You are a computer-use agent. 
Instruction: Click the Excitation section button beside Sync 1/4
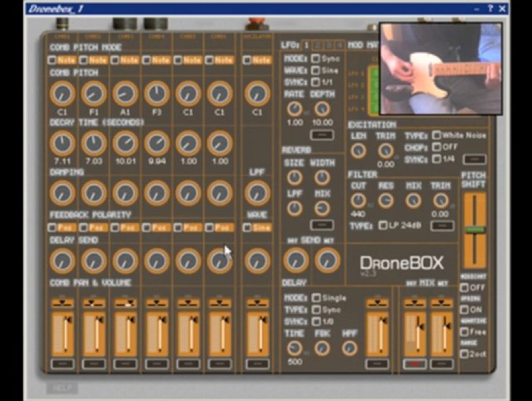(475, 159)
